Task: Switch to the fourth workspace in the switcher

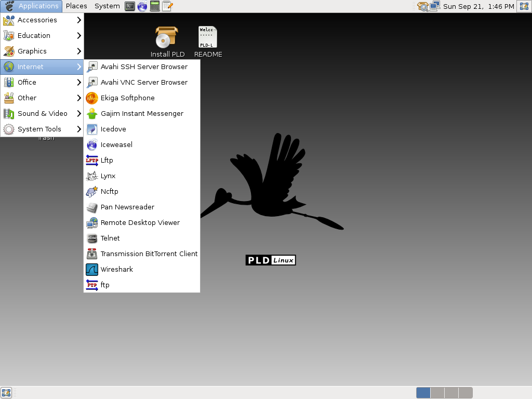Action: click(465, 393)
